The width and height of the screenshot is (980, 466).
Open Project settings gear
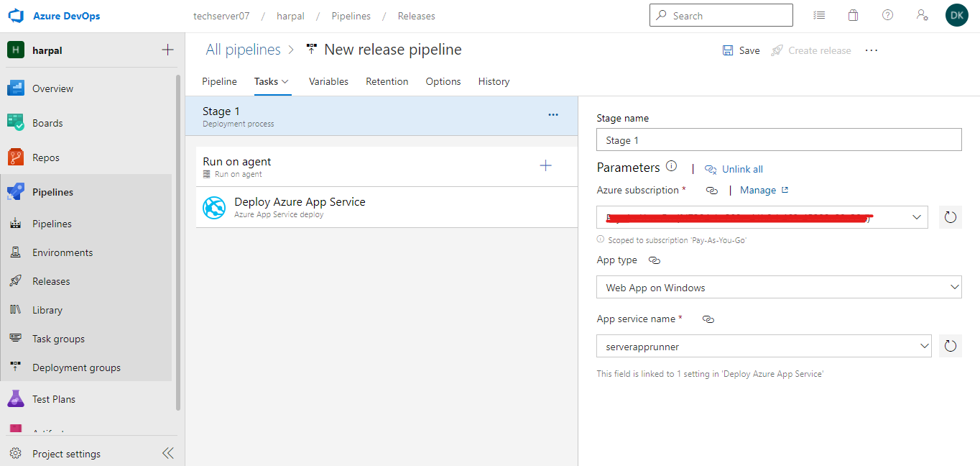click(x=15, y=454)
